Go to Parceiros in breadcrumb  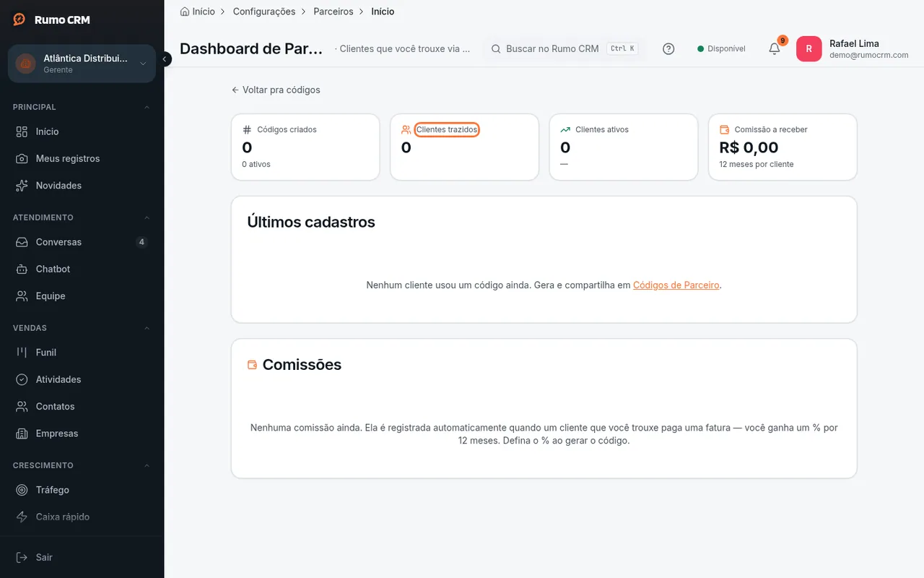334,12
